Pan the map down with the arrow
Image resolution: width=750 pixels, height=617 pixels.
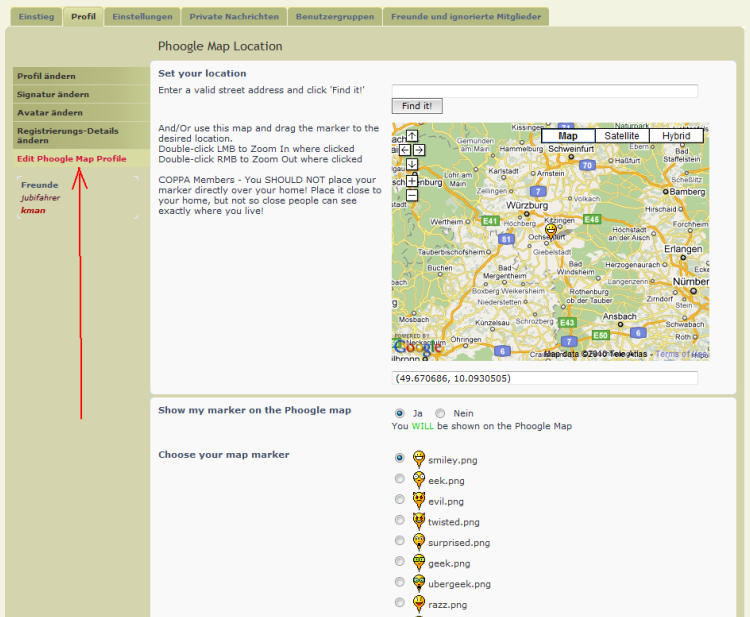(411, 164)
